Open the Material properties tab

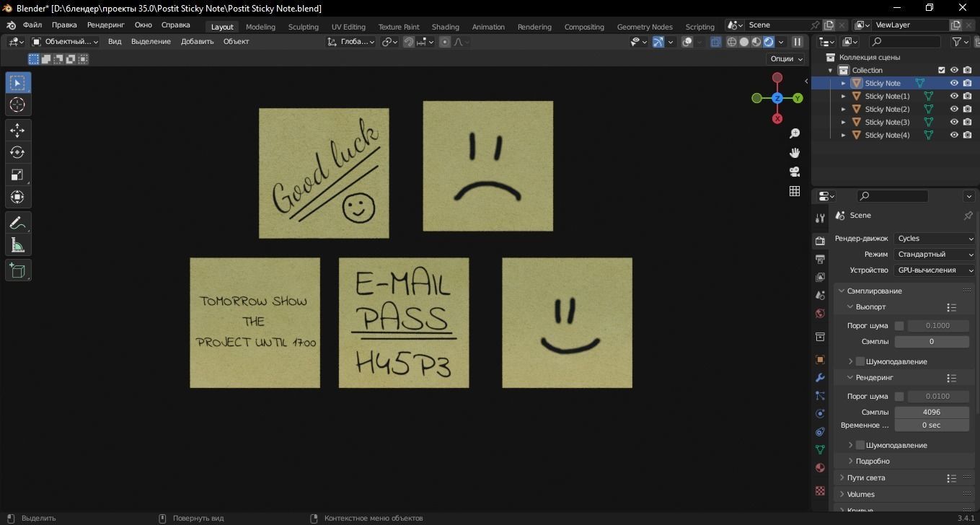pyautogui.click(x=819, y=467)
